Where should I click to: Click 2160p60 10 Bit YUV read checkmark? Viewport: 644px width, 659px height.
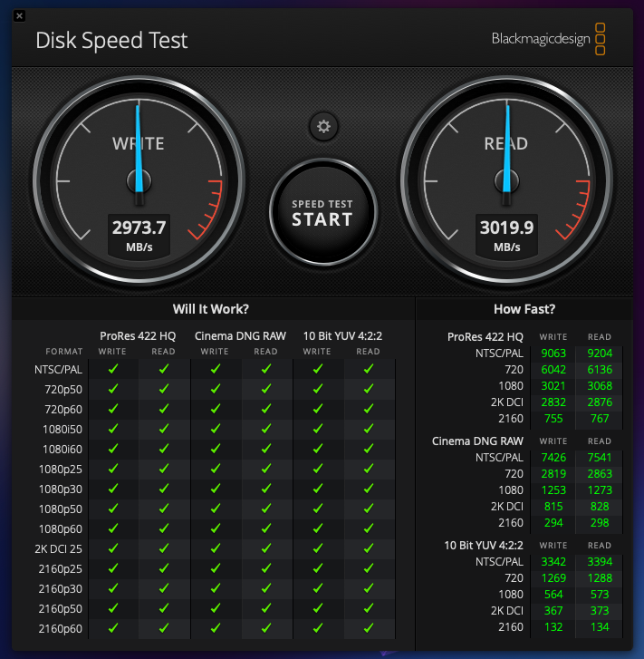(369, 627)
